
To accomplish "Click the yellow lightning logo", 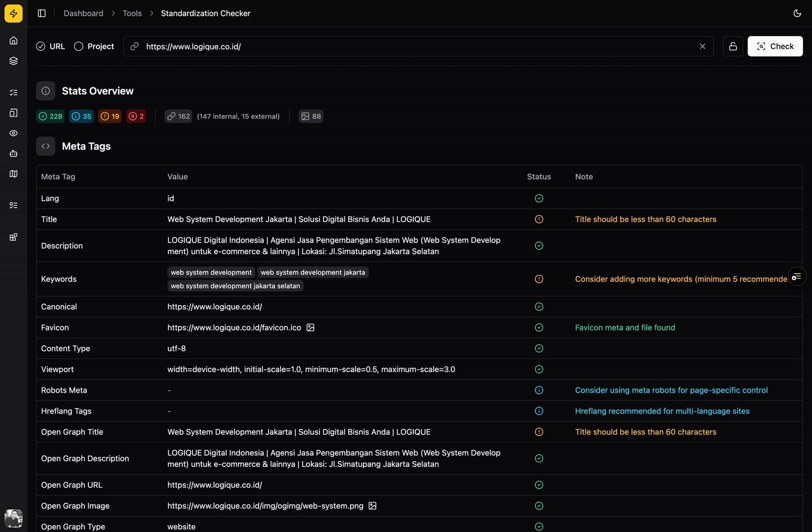I will click(x=13, y=13).
